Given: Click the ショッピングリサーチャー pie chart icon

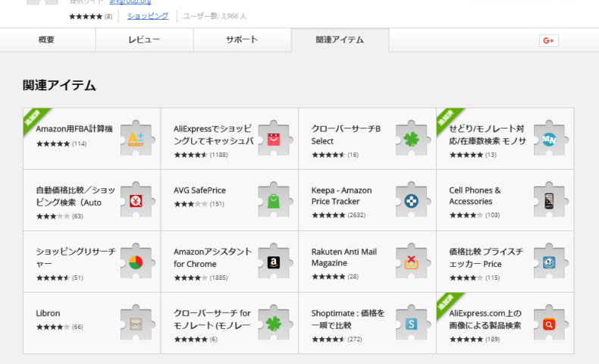Looking at the screenshot, I should (137, 262).
